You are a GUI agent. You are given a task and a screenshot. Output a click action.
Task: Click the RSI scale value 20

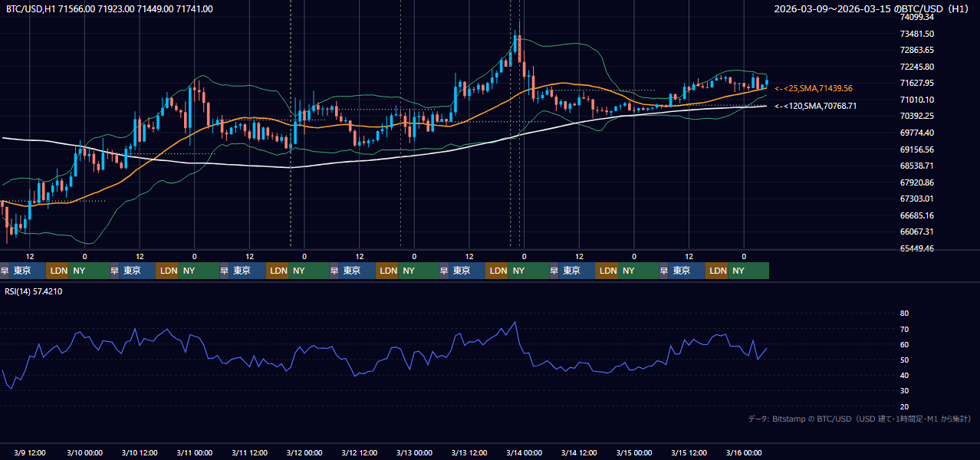(x=905, y=406)
